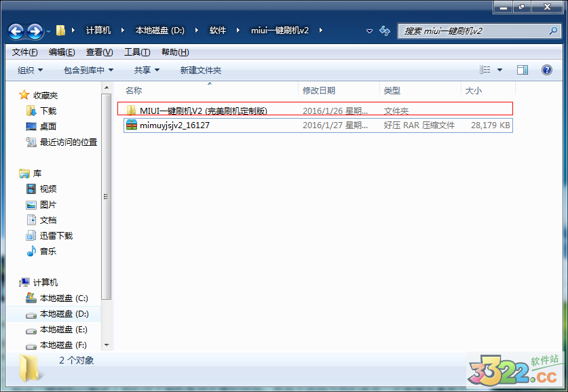Click navigation pane scroll down arrow
The width and height of the screenshot is (568, 392).
[x=106, y=345]
